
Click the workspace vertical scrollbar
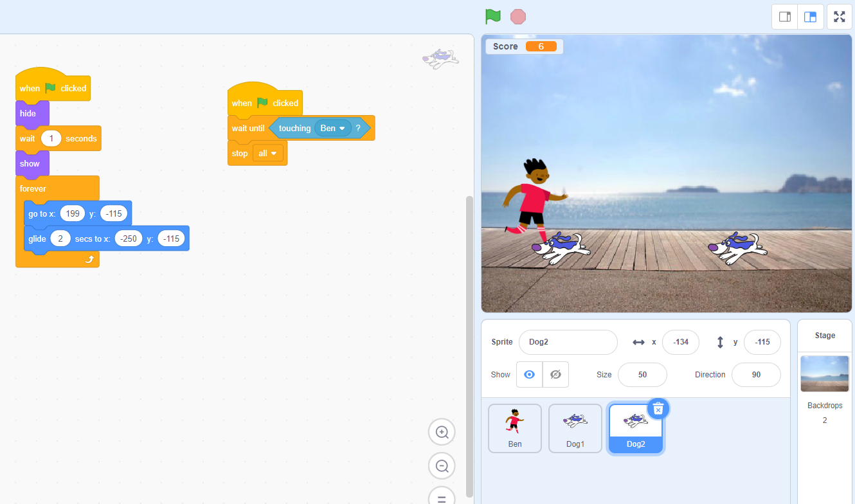pos(469,321)
